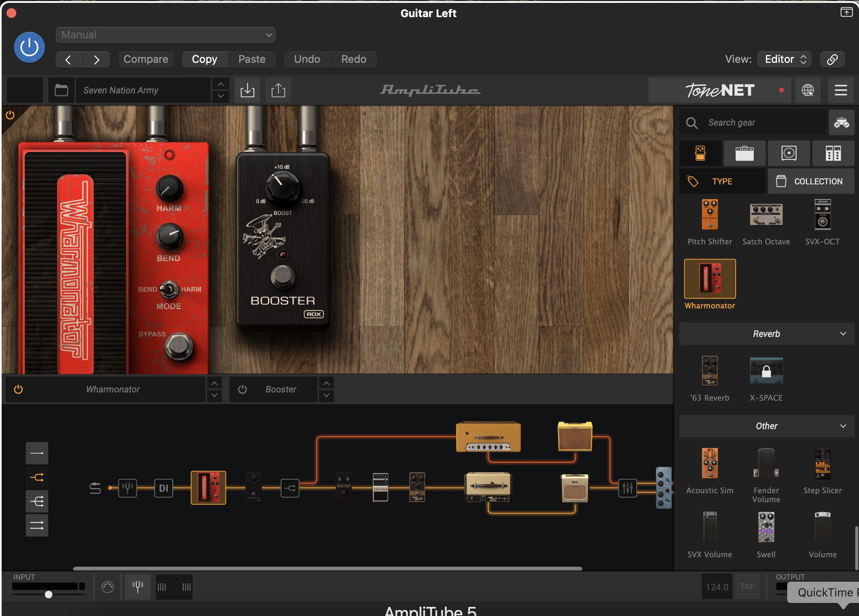859x616 pixels.
Task: Click the save preset download icon
Action: pyautogui.click(x=247, y=90)
